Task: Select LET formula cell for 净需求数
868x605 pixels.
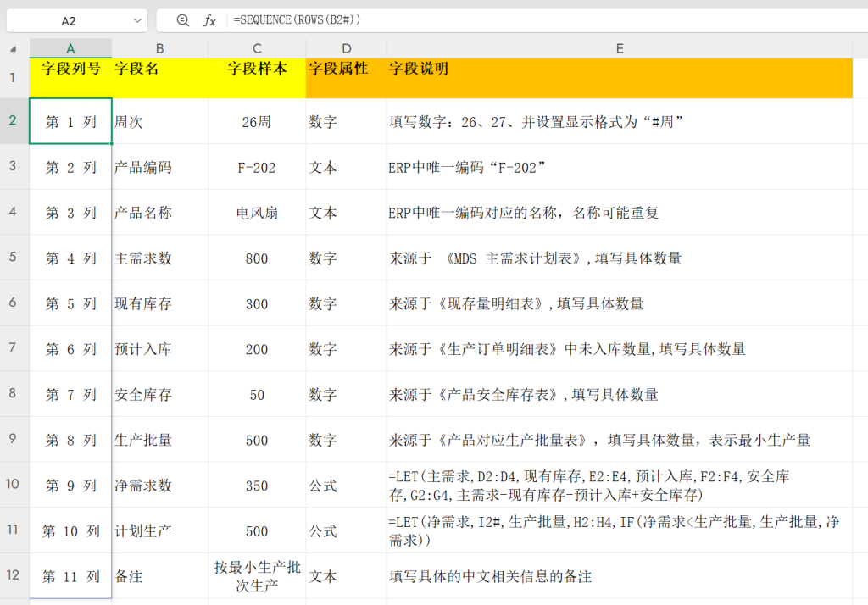Action: tap(620, 486)
